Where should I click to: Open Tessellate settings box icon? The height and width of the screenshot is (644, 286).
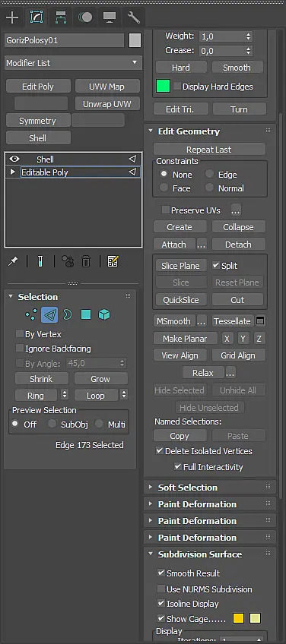tap(260, 320)
